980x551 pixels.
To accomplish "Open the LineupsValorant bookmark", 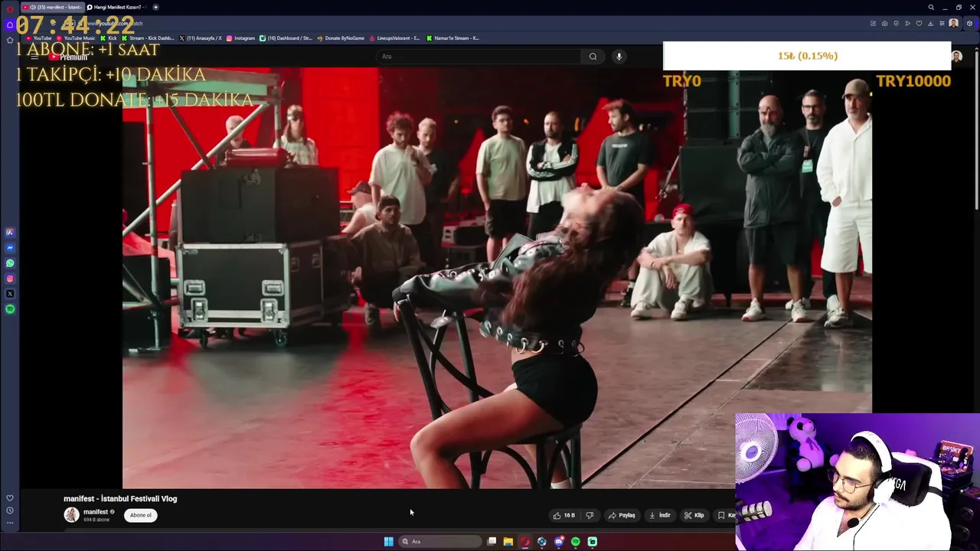I will point(394,38).
